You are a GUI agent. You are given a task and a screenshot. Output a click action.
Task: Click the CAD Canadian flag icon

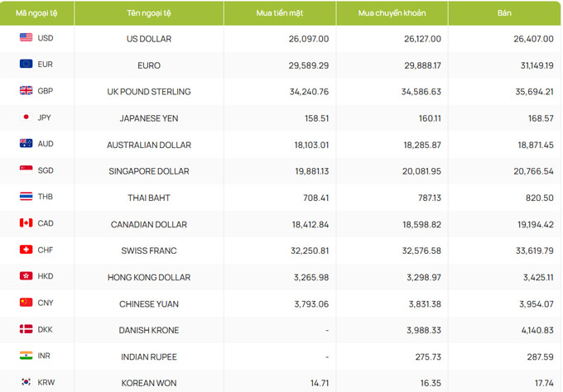(x=26, y=223)
